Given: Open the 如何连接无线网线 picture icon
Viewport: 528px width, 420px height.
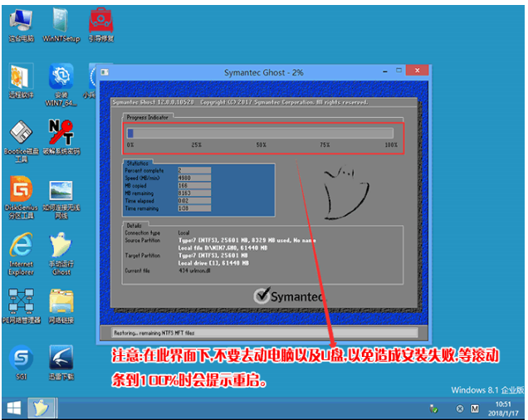Looking at the screenshot, I should (x=61, y=199).
